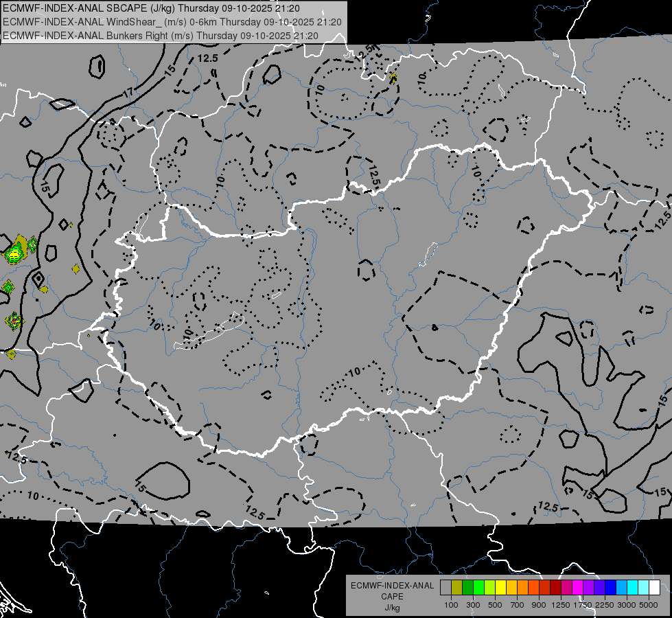Click the J/kg unit label in legend
Screen dimensions: 672x618
392,608
